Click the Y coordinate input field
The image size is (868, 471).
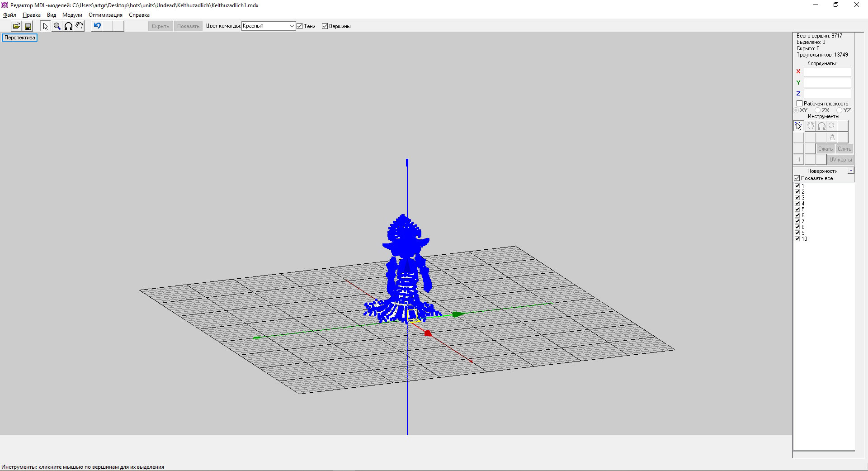tap(827, 82)
